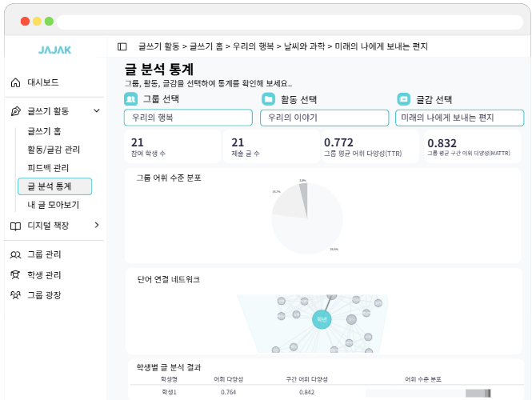Open 그룹 광장 in the sidebar
Screen dimensions: 532x400
[x=44, y=295]
